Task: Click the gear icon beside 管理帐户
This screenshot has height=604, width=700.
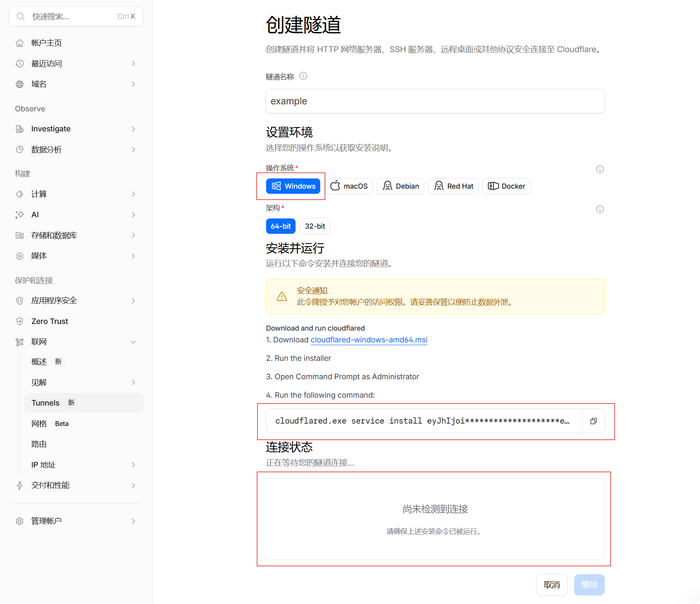Action: click(20, 521)
